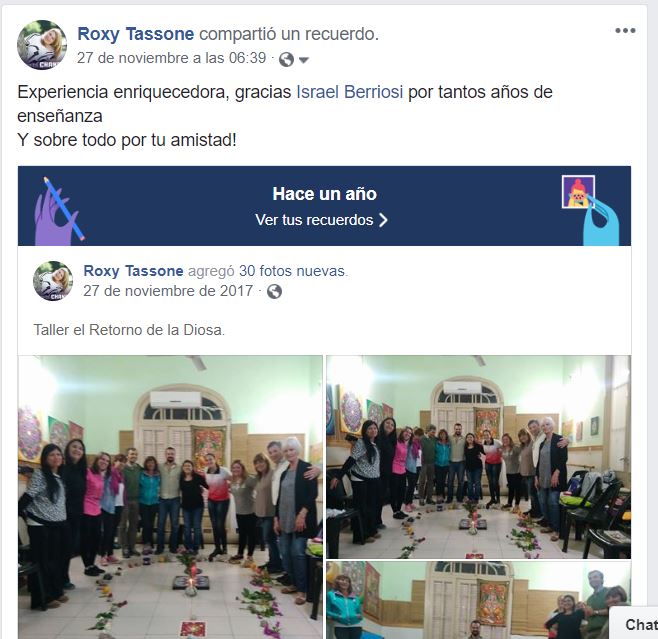The image size is (658, 639).
Task: Open the top-right group circle photo
Action: [x=479, y=457]
